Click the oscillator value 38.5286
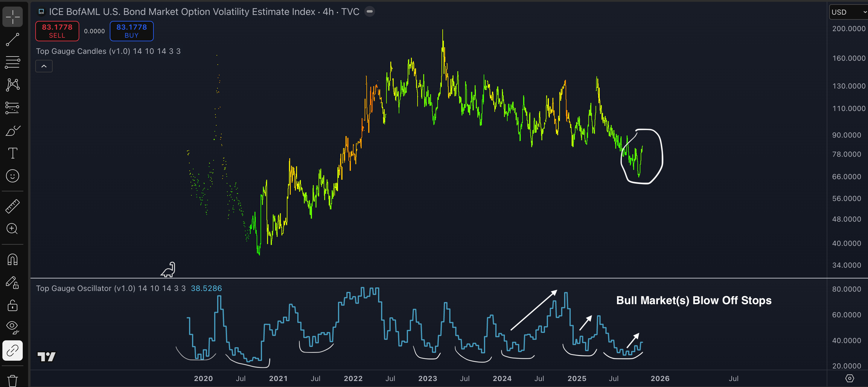 click(x=207, y=288)
